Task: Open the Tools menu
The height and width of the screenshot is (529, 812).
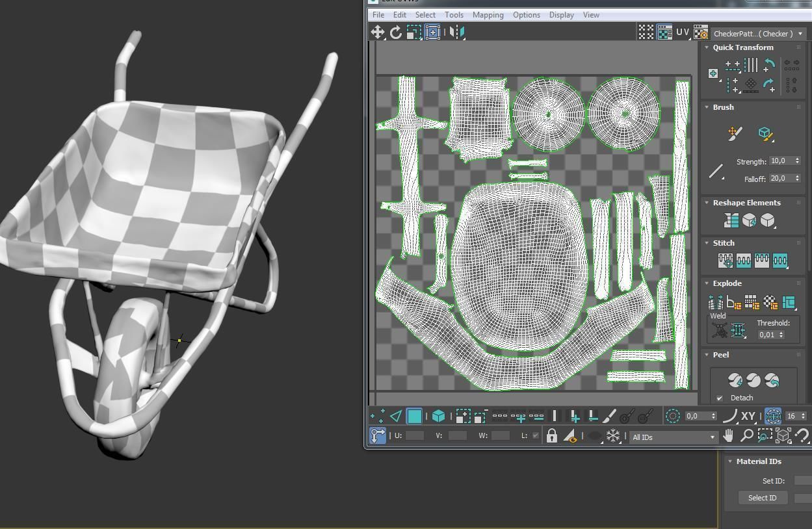Action: (x=454, y=14)
